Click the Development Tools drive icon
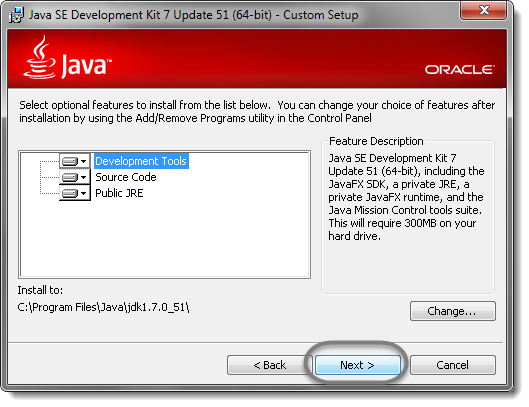 coord(70,161)
